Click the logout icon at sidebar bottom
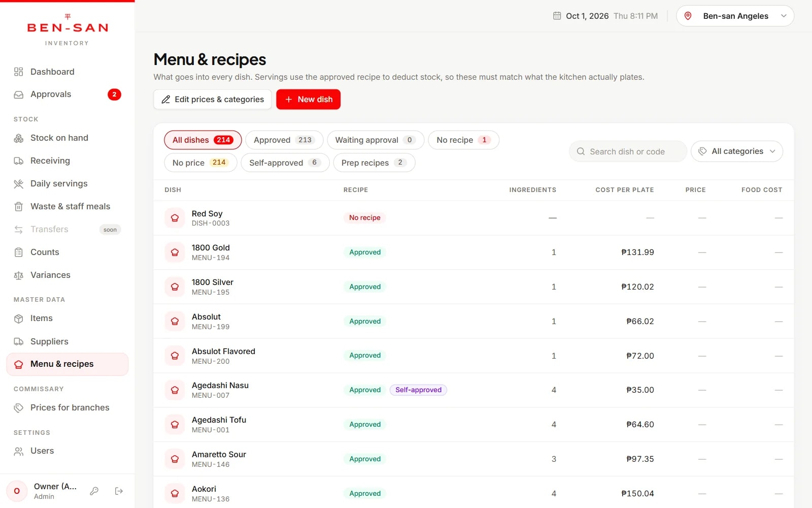Screen dimensions: 812x508 [x=119, y=491]
